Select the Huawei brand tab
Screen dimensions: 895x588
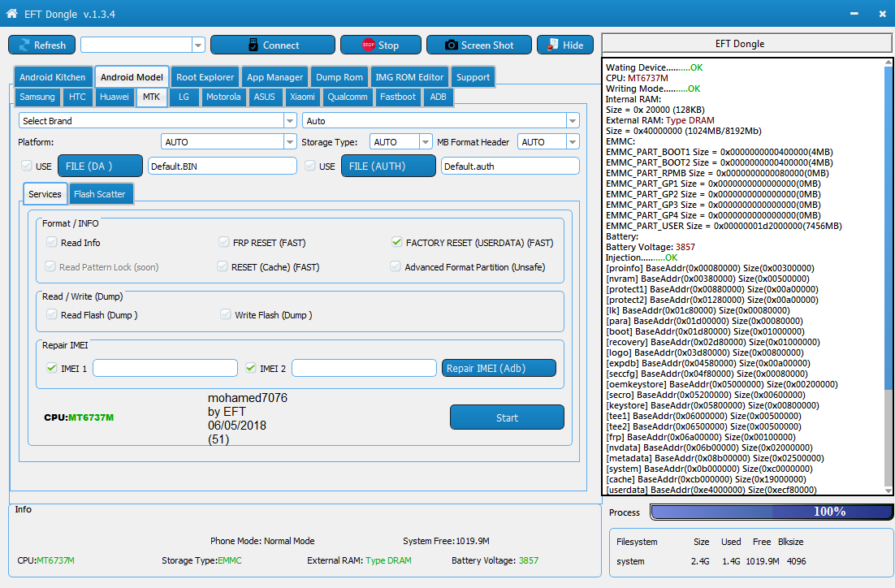click(115, 97)
